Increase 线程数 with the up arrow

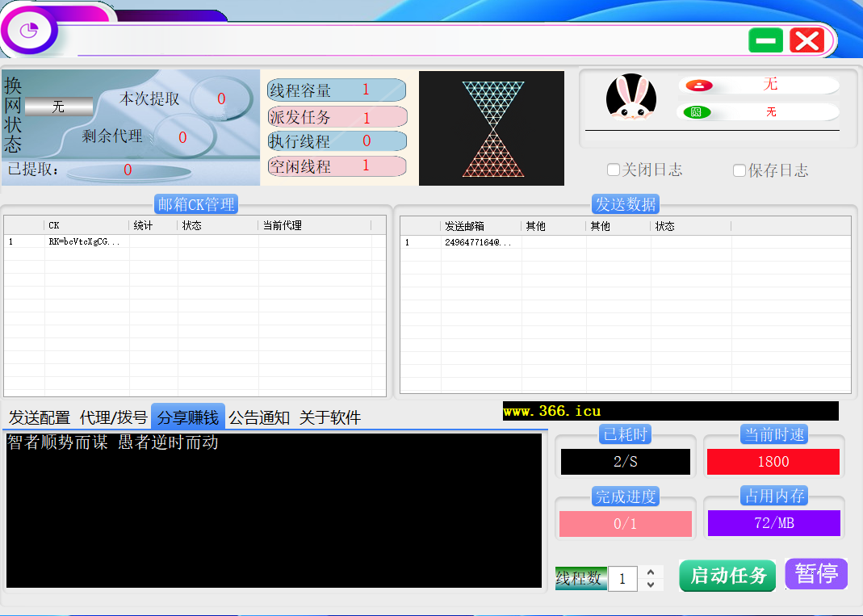[651, 572]
